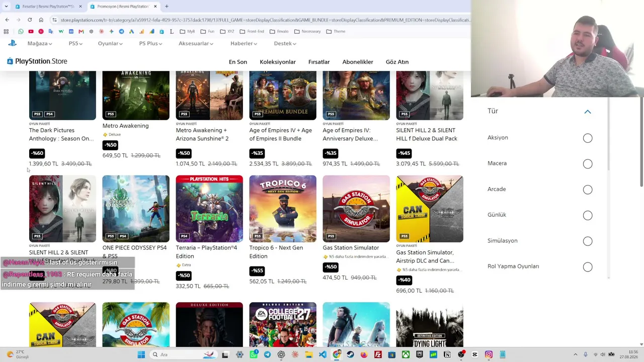Open the Telegram bookmark icon

pos(121,31)
